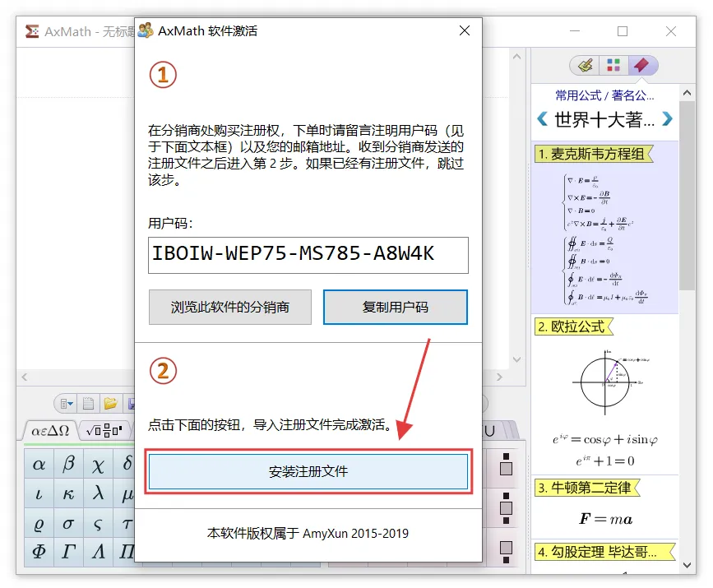The height and width of the screenshot is (588, 713).
Task: Click the 复制用户码 button
Action: point(395,307)
